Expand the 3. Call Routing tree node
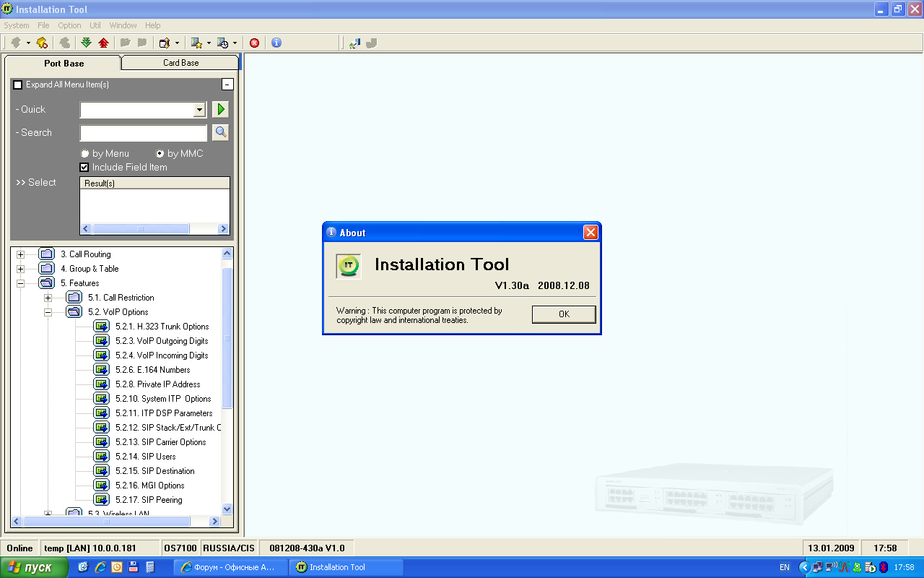924x578 pixels. (21, 254)
